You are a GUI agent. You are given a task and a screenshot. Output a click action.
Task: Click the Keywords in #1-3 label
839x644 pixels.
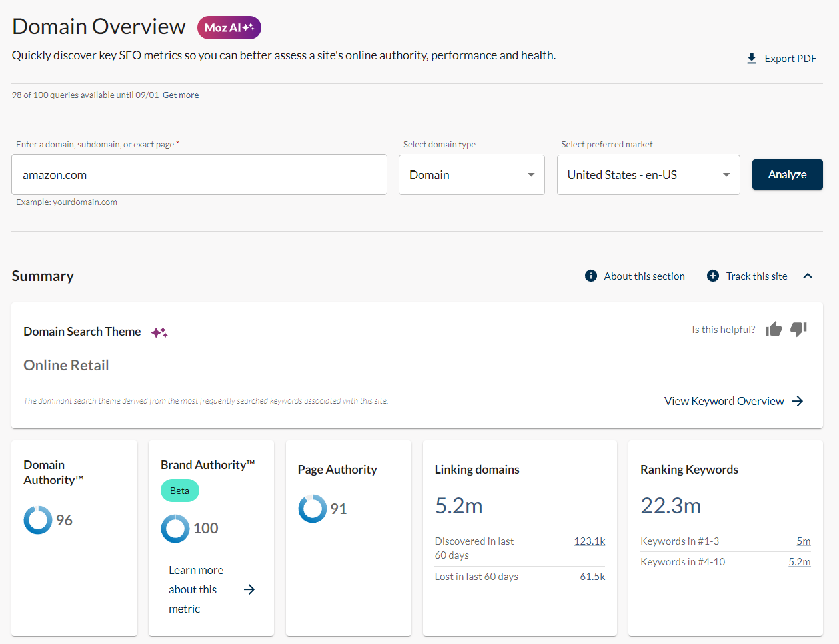[680, 541]
